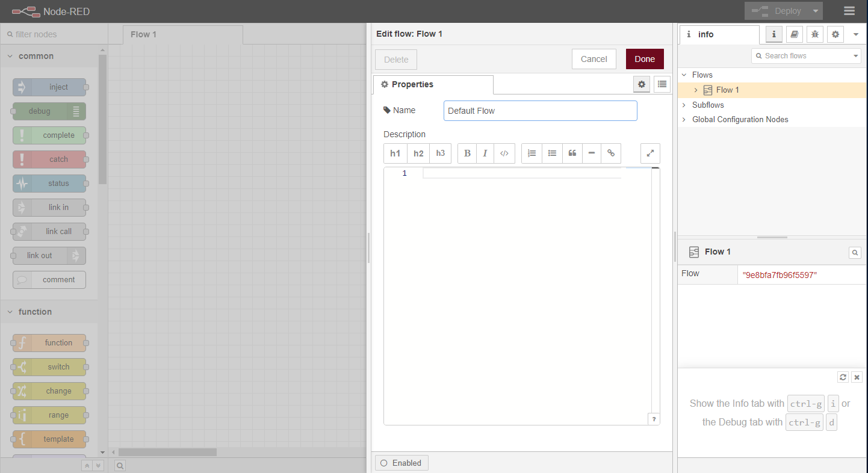Focus the flow Name input field
Viewport: 868px width, 473px height.
[541, 111]
